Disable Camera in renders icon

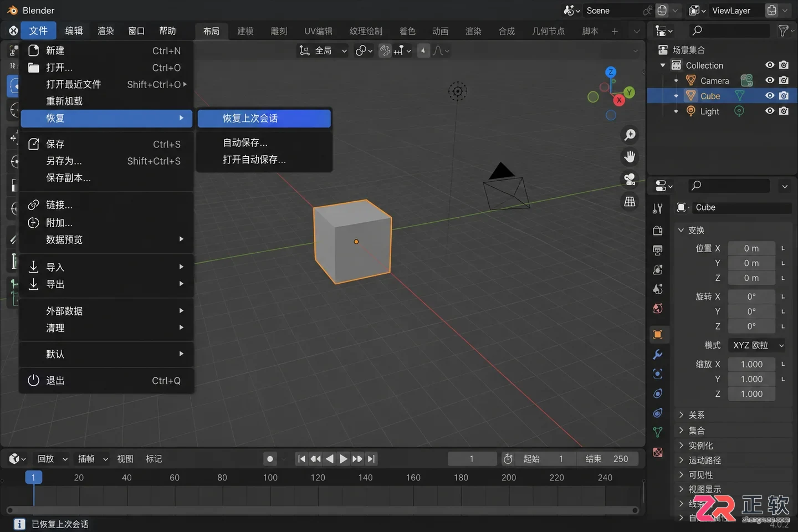(784, 80)
